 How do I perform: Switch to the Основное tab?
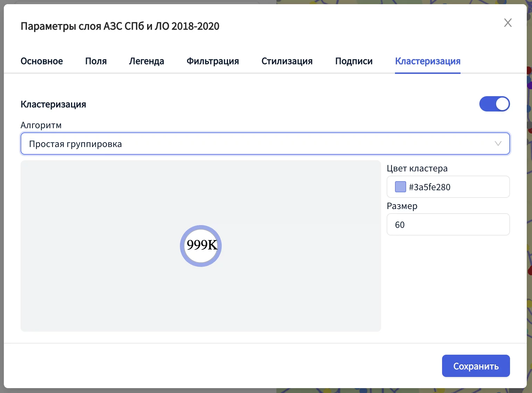tap(41, 61)
